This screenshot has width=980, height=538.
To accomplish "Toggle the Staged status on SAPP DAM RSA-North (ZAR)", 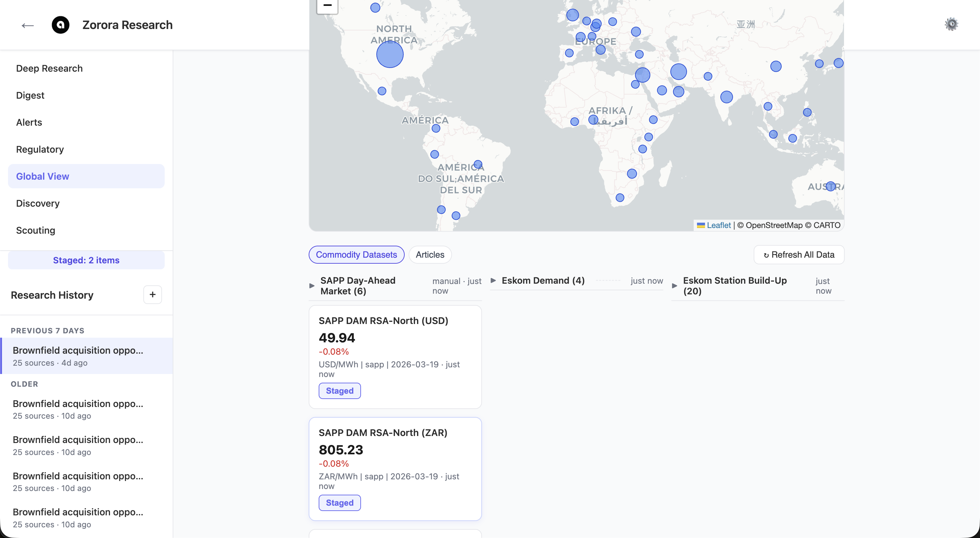I will click(339, 503).
